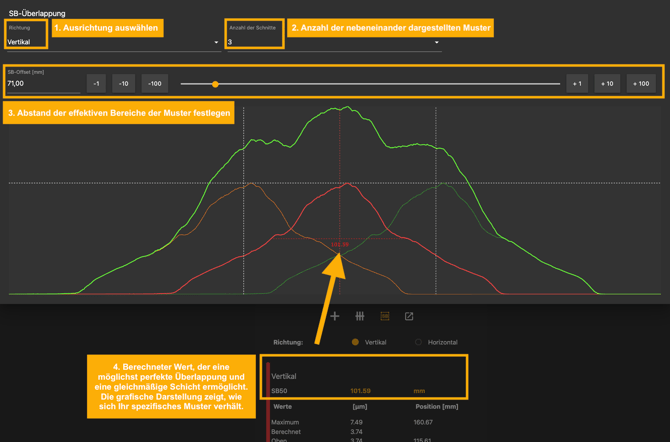Click the SB-Offset slider handle
The width and height of the screenshot is (670, 442).
215,84
